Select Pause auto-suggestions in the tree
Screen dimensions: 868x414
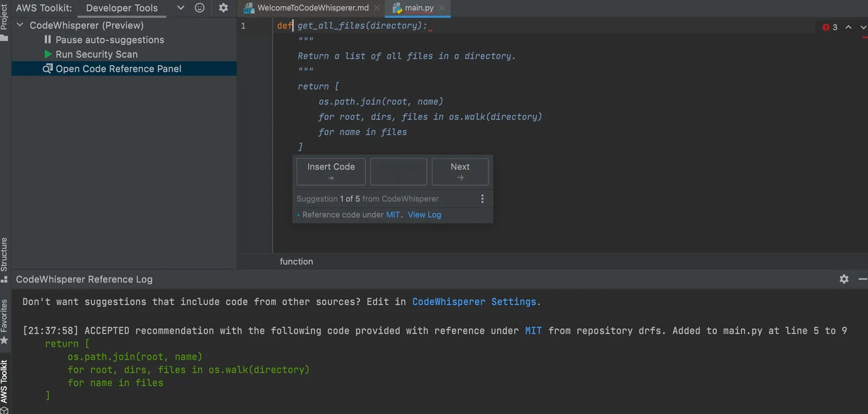[110, 40]
